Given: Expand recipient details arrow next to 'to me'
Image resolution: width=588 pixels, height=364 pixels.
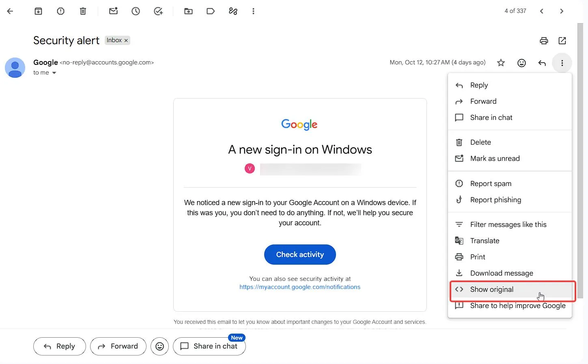Looking at the screenshot, I should coord(54,73).
